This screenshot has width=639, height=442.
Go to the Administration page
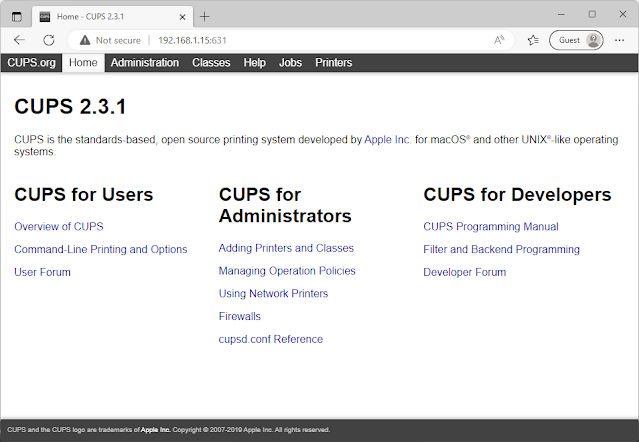pos(145,63)
